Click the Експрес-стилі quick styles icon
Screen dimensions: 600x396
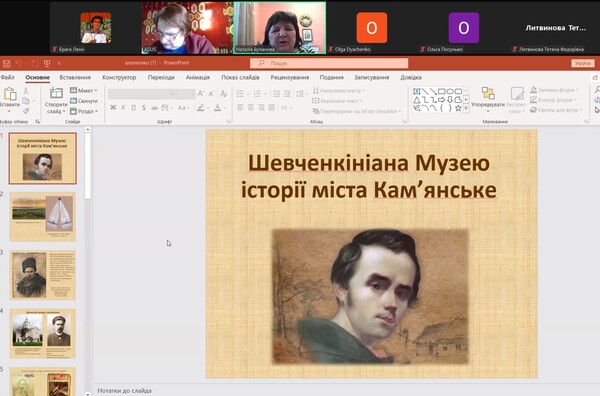coord(517,94)
